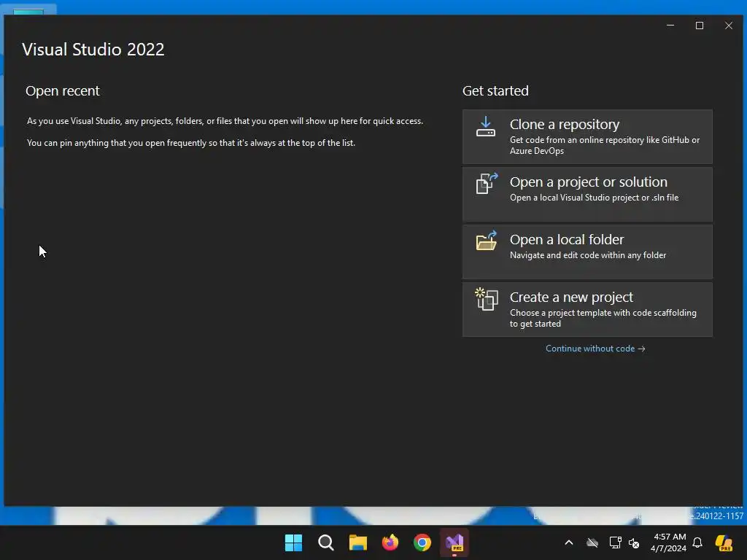Click the OneDrive cloud tray icon
Image resolution: width=747 pixels, height=560 pixels.
pyautogui.click(x=592, y=542)
